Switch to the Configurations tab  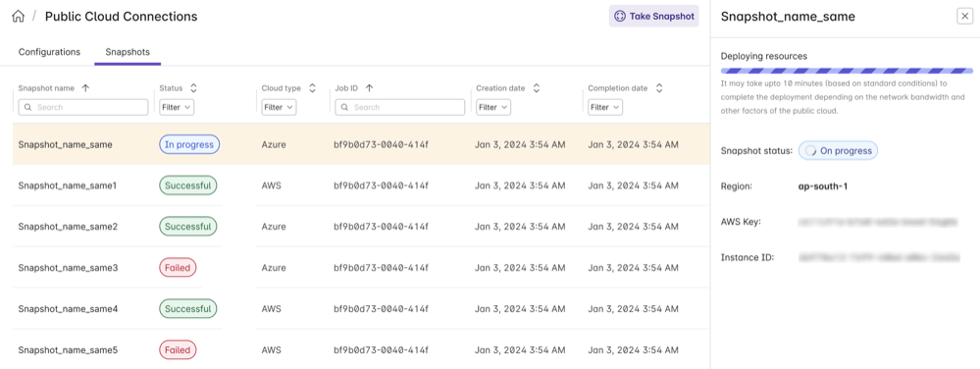(x=49, y=52)
